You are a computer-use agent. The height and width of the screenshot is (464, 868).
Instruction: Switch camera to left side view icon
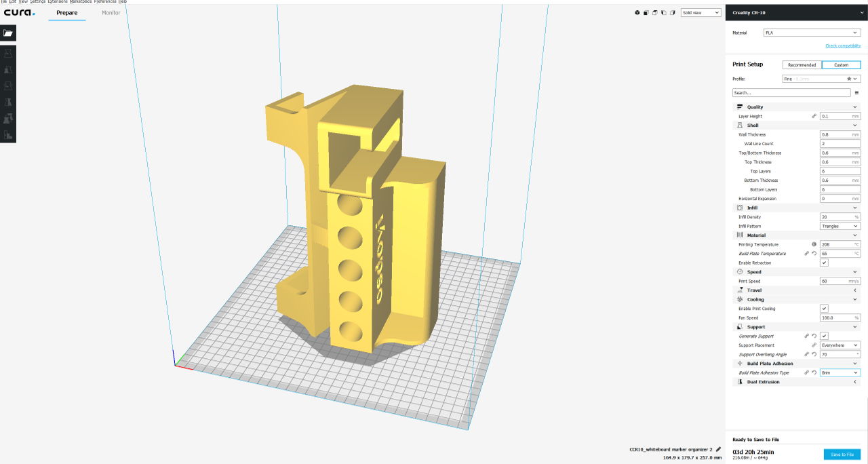pyautogui.click(x=664, y=12)
